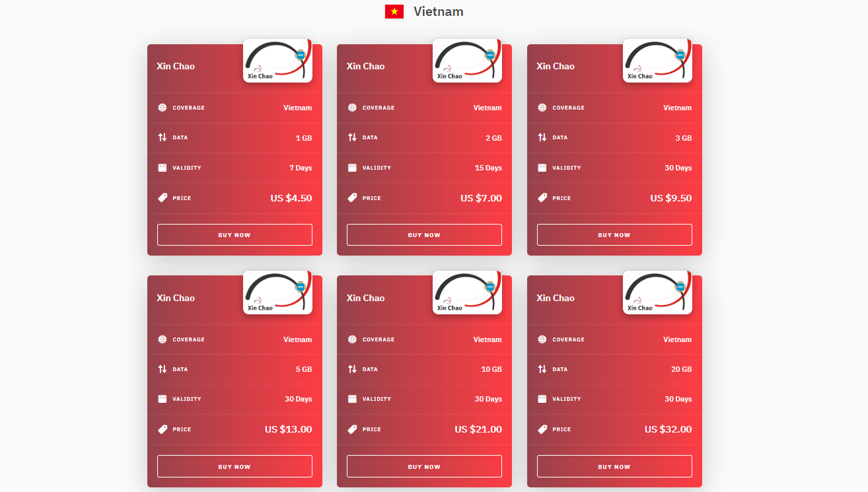Click the globe coverage icon on US $21.00 card
The image size is (868, 492).
352,339
